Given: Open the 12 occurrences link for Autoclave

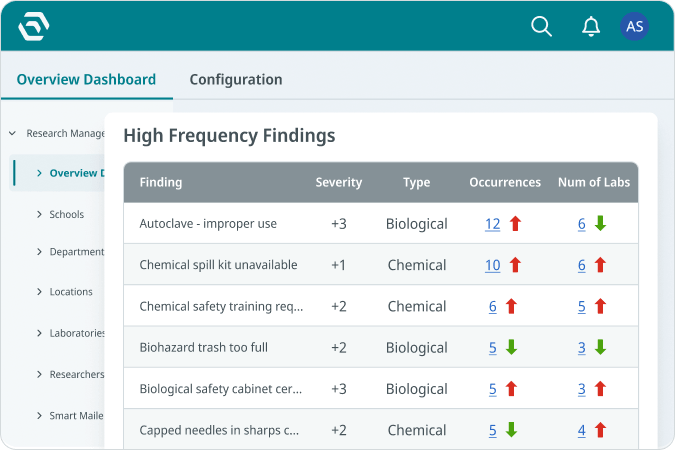Looking at the screenshot, I should pyautogui.click(x=492, y=224).
